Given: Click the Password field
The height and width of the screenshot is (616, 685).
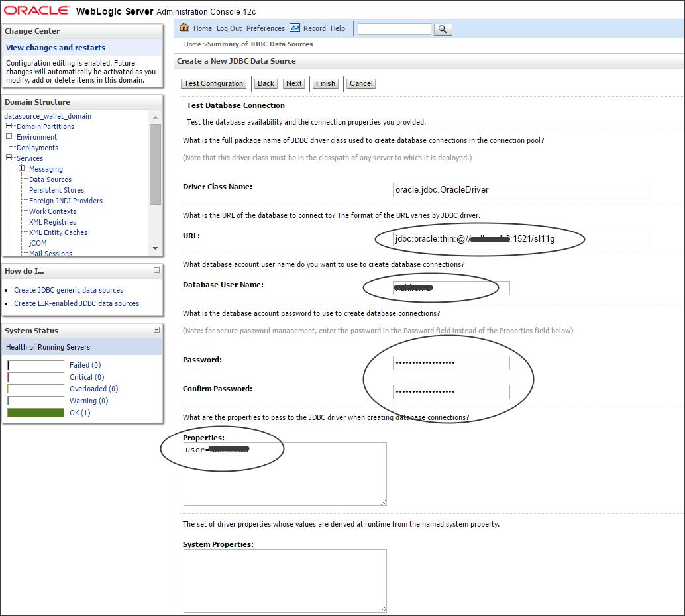Looking at the screenshot, I should click(x=451, y=363).
